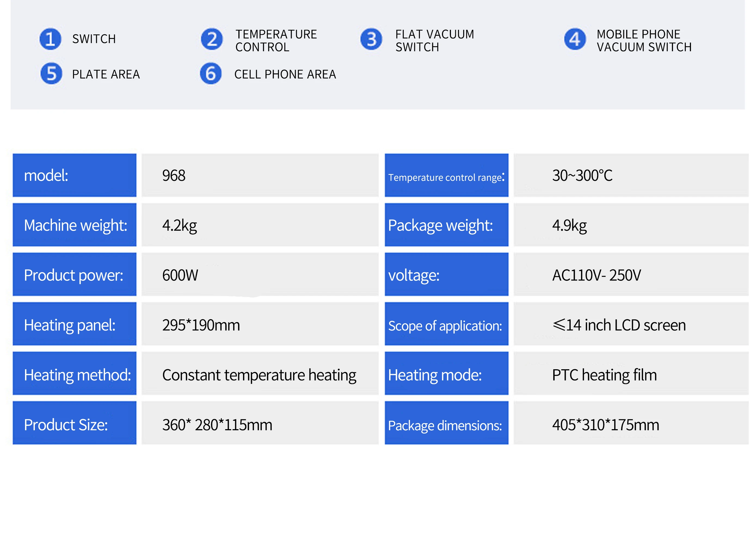Screen dimensions: 756x534
Task: Click the AC110V- 250V value
Action: pos(596,275)
